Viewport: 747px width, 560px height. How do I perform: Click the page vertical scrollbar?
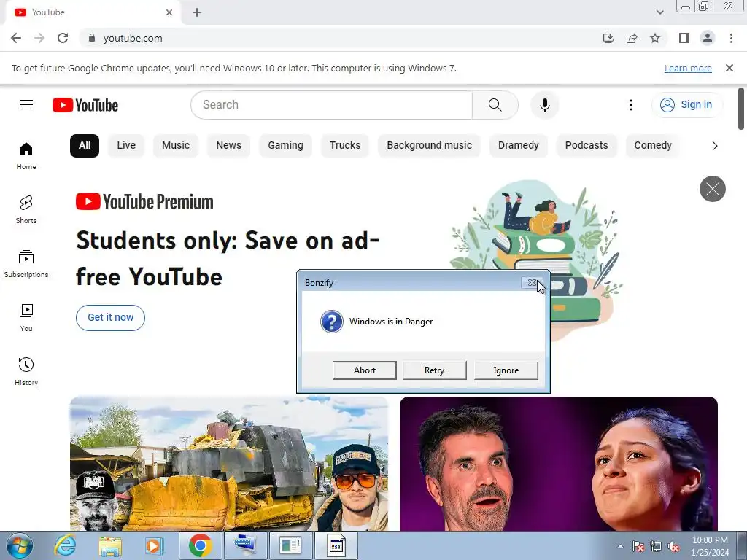[x=741, y=109]
